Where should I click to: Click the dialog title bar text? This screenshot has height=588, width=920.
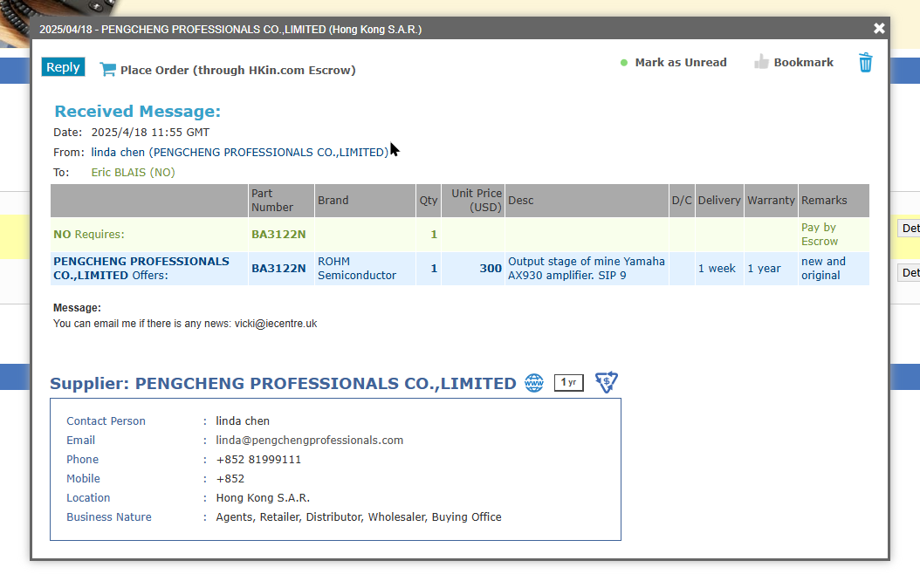(x=230, y=30)
